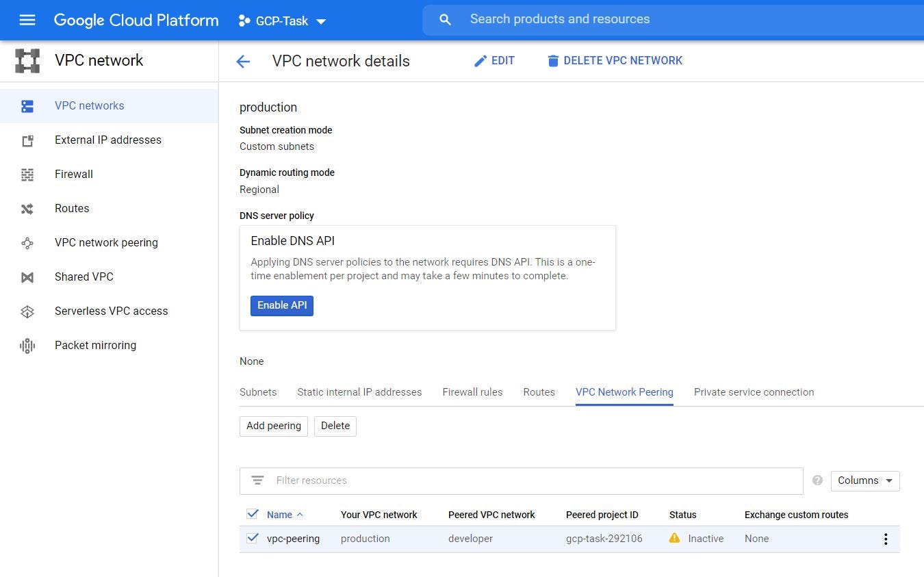Open External IP addresses in the sidebar
This screenshot has width=924, height=577.
tap(109, 140)
